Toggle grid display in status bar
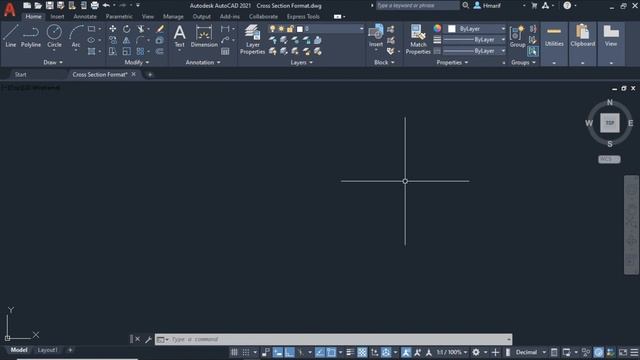Screen dimensions: 640x360 pyautogui.click(x=234, y=352)
